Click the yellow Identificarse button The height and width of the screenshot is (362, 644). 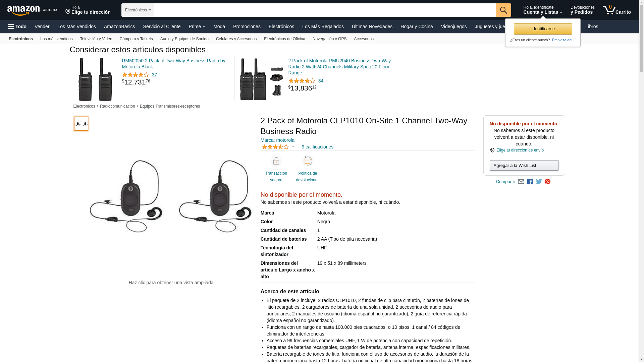pyautogui.click(x=543, y=29)
